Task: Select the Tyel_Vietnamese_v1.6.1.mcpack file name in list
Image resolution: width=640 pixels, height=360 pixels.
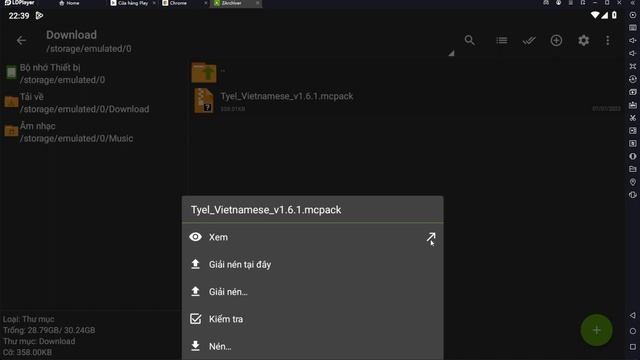Action: tap(287, 96)
